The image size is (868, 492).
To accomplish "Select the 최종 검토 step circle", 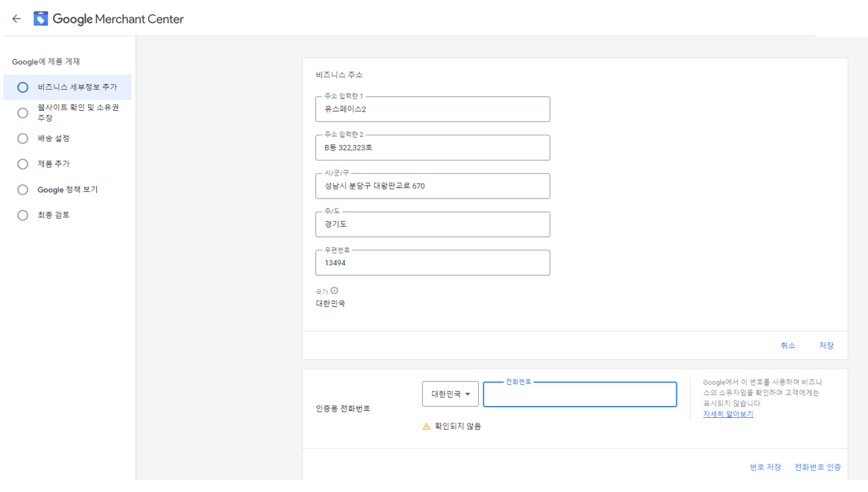I will (x=23, y=215).
